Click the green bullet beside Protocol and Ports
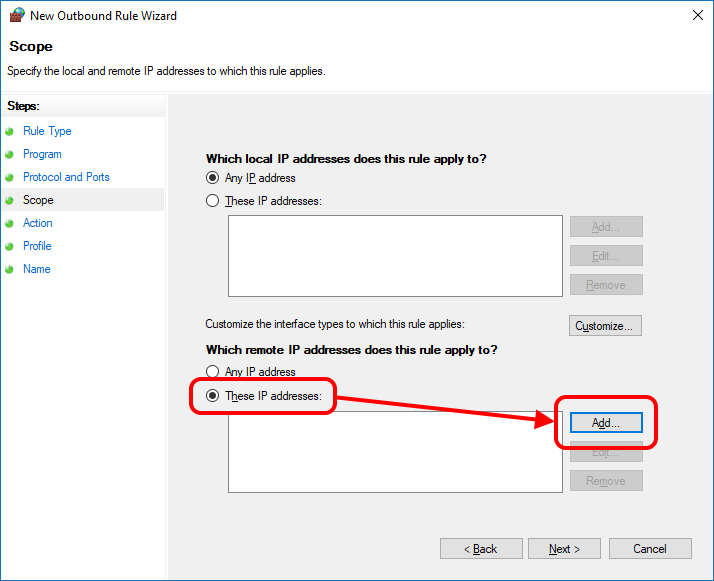 (10, 177)
